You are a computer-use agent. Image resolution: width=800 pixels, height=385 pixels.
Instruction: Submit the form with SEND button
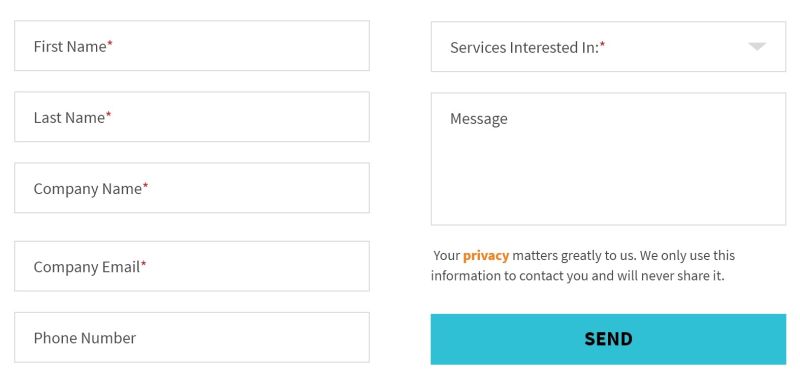click(608, 339)
